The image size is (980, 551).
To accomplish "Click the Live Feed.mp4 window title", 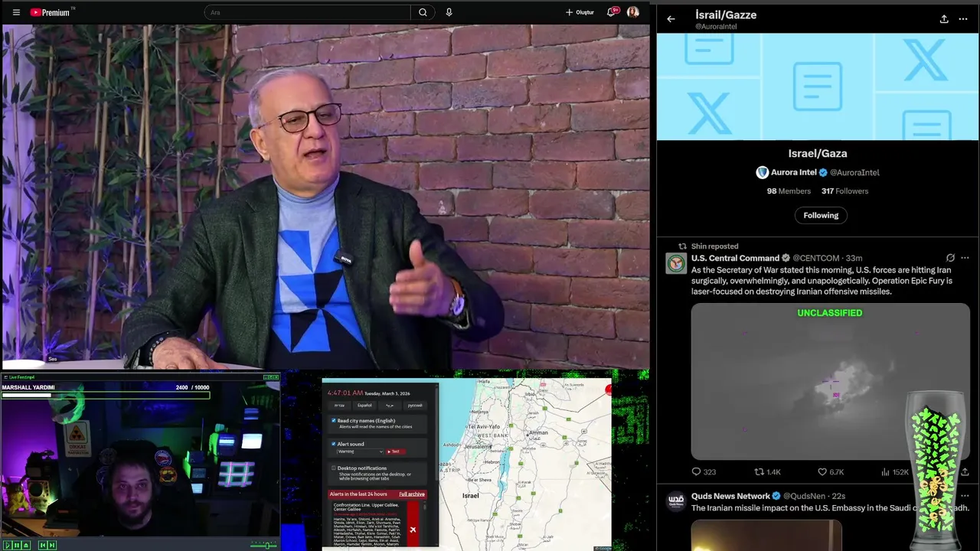I will (x=21, y=377).
